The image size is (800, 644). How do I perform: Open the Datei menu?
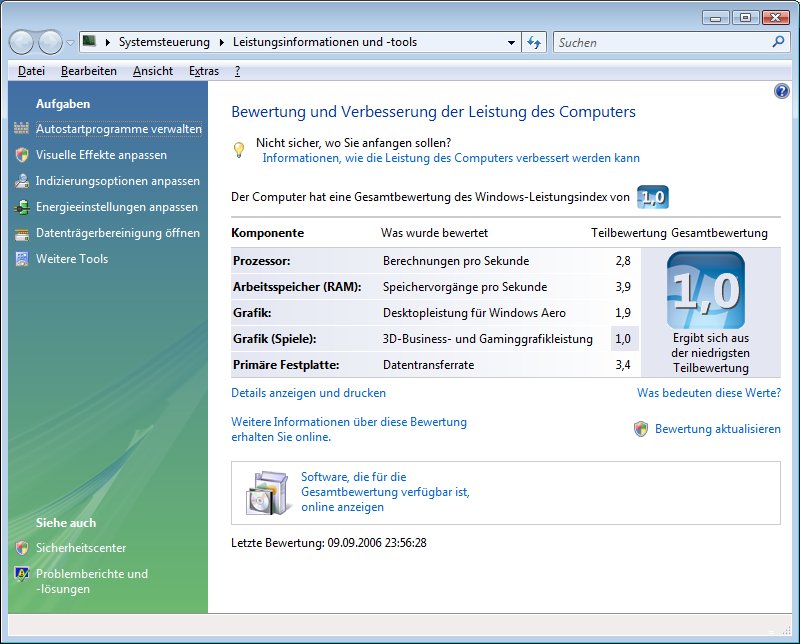(x=31, y=71)
